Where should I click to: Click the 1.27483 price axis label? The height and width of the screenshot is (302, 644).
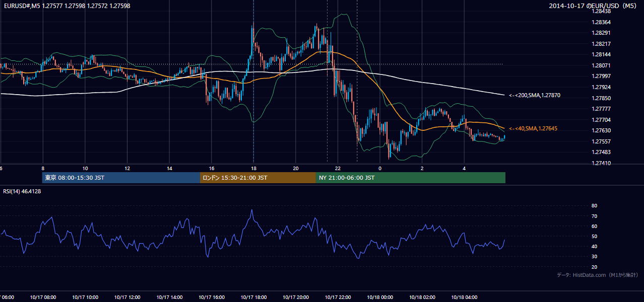coord(602,152)
